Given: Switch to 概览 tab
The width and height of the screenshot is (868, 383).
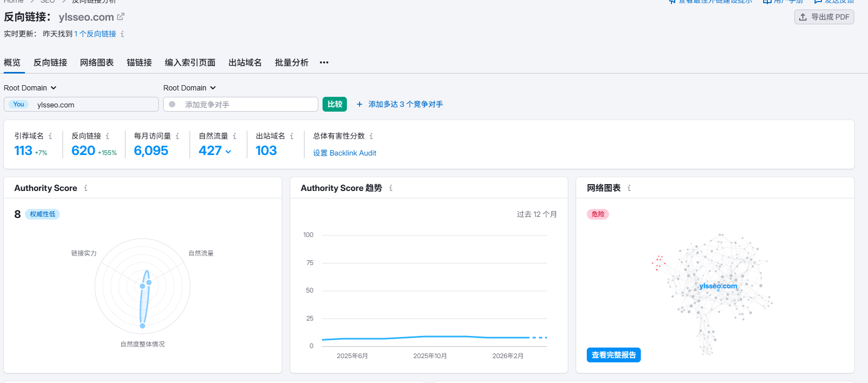Looking at the screenshot, I should click(12, 62).
